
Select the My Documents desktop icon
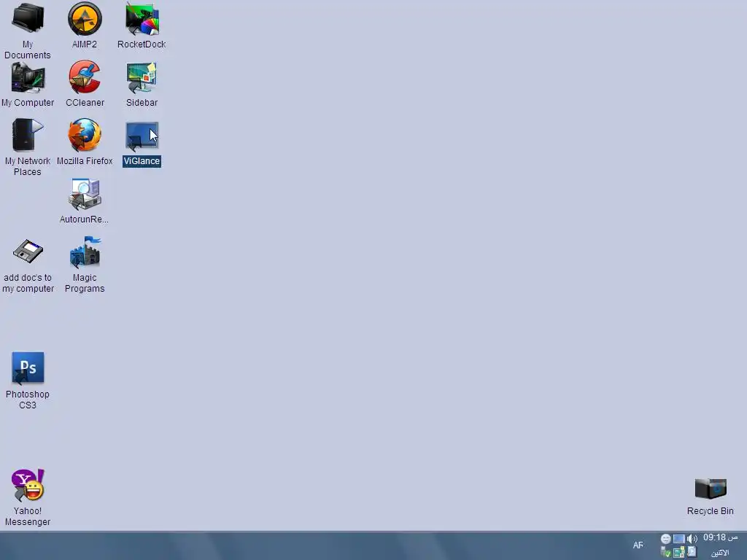[x=28, y=19]
